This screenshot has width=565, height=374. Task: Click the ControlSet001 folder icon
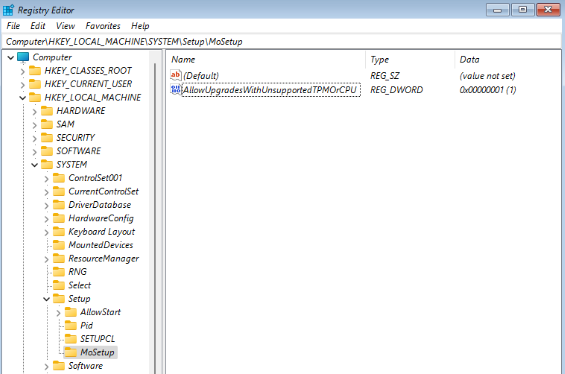tap(59, 178)
